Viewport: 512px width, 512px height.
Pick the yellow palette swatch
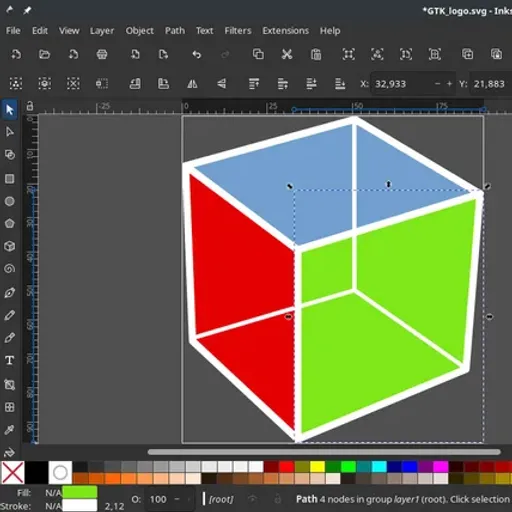point(317,467)
